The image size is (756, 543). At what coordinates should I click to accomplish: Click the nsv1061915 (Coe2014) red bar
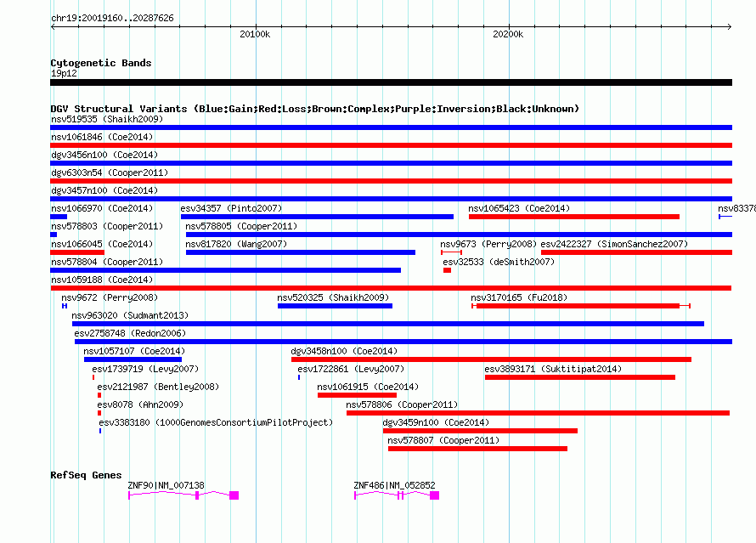tap(357, 395)
